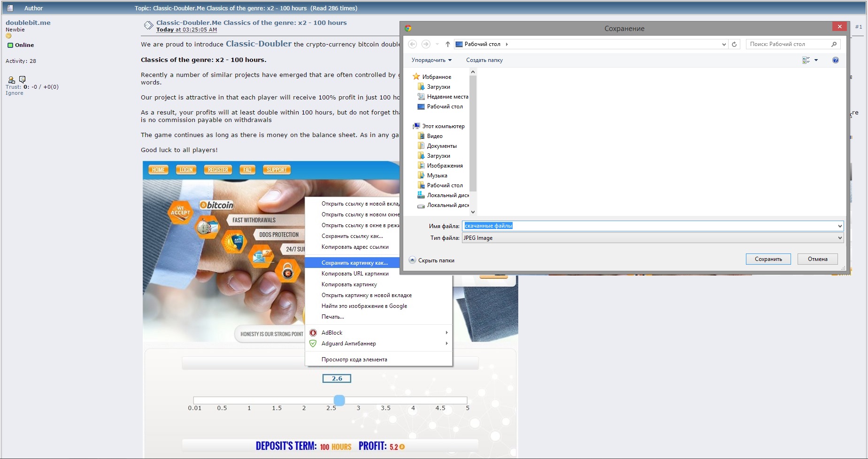Choose Найти это изображение в Google

click(364, 306)
